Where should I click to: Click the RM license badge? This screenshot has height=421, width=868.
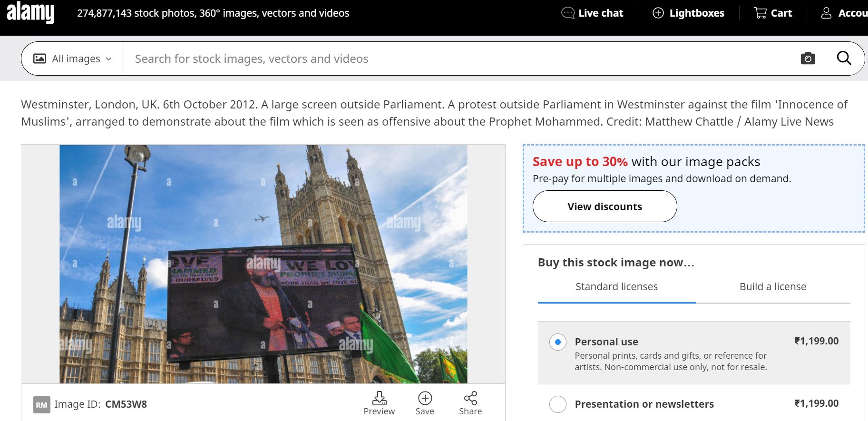[42, 405]
